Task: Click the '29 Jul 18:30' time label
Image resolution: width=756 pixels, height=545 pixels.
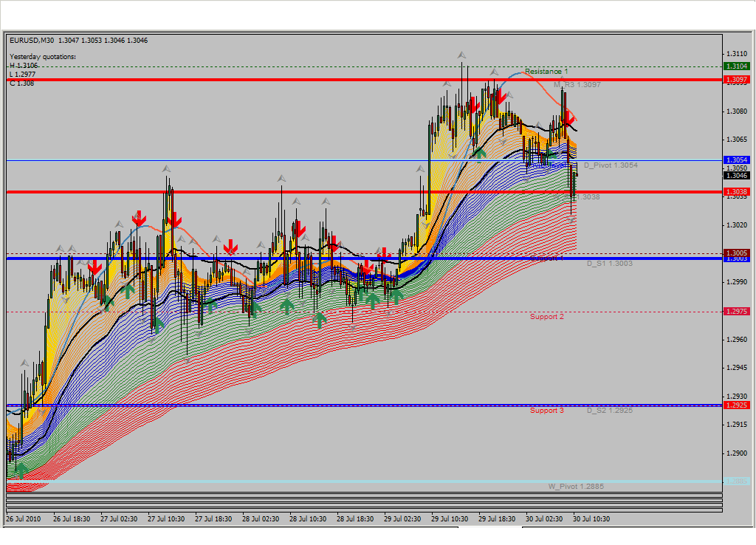Action: [497, 519]
